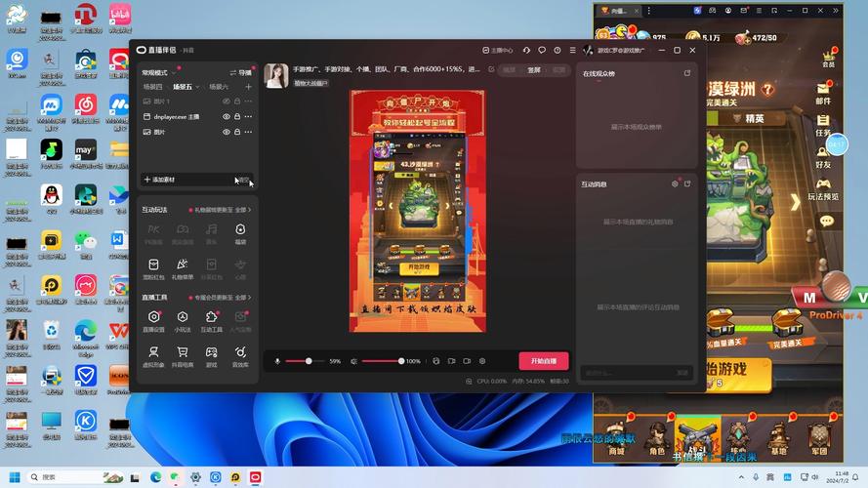The height and width of the screenshot is (488, 868).
Task: Open settings gear beside the camera icons
Action: tap(482, 361)
